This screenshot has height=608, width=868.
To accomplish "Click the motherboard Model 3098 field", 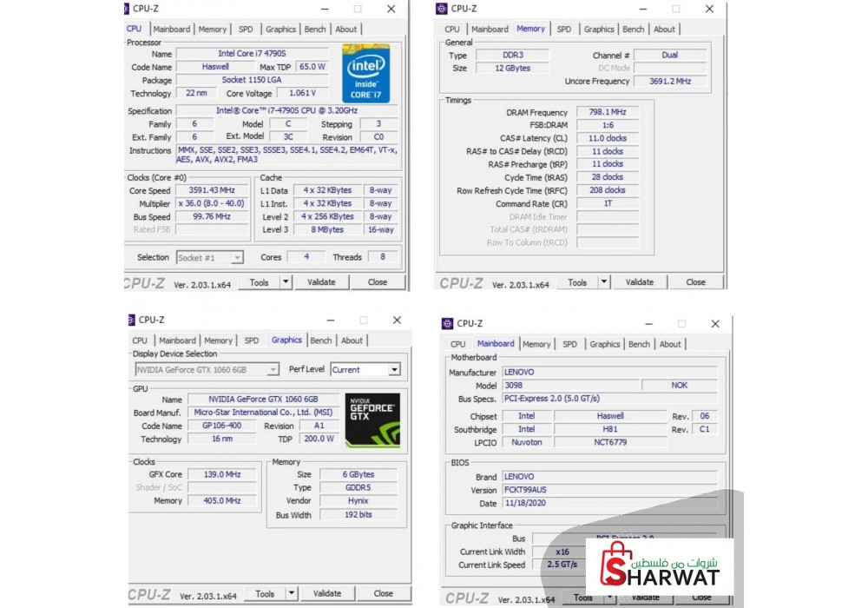I will tap(571, 386).
